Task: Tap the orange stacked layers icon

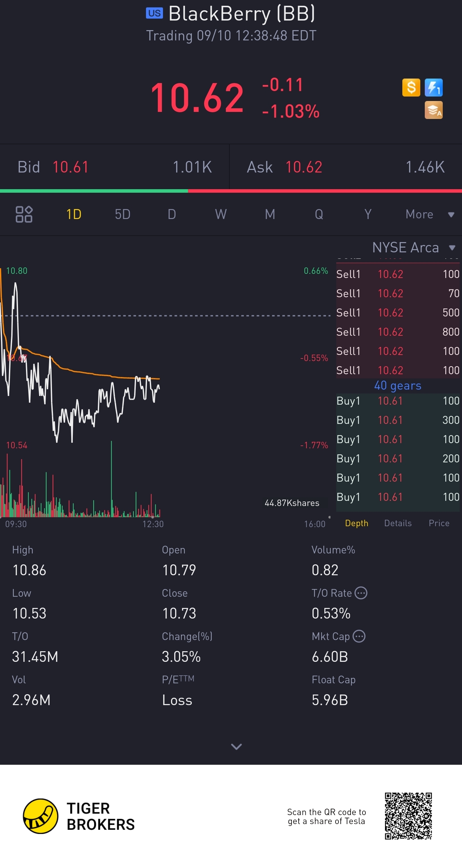Action: (x=433, y=110)
